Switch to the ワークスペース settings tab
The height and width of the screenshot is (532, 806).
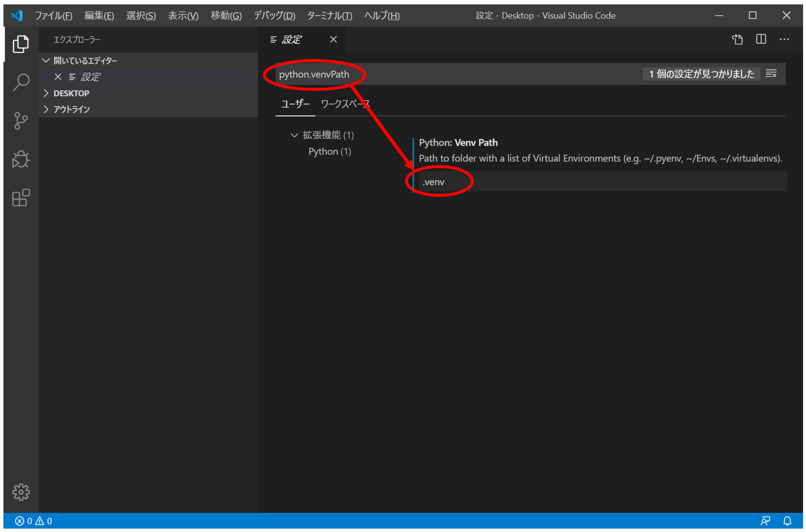pyautogui.click(x=345, y=104)
